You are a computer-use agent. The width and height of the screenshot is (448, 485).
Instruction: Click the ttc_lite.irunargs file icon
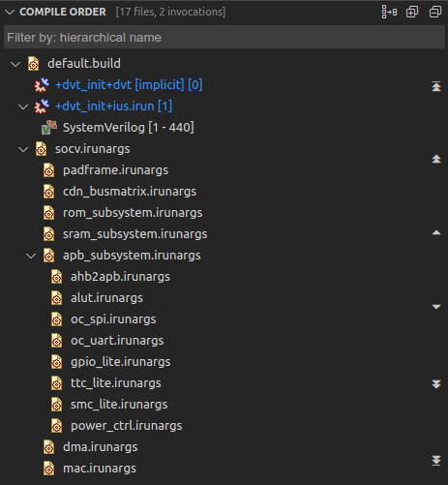point(56,383)
